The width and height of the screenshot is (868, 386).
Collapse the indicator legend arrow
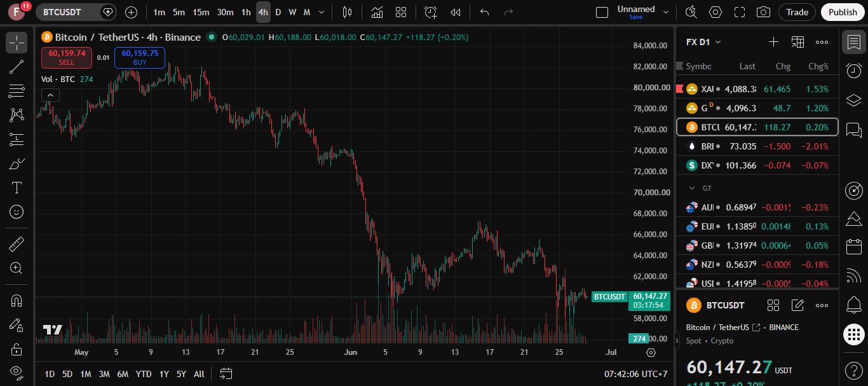50,95
